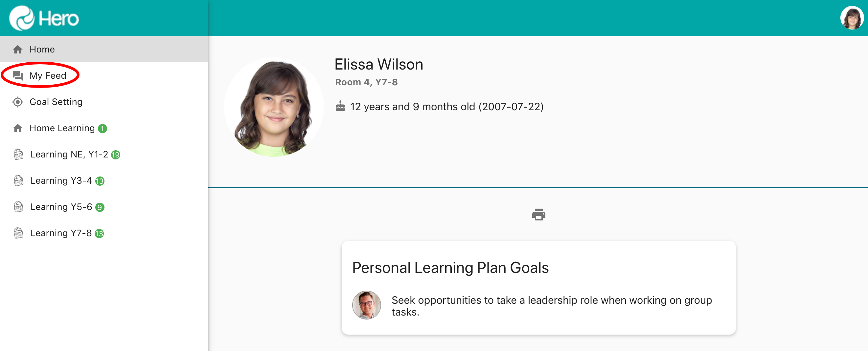This screenshot has width=868, height=351.
Task: Click the Hero logo icon
Action: [22, 18]
